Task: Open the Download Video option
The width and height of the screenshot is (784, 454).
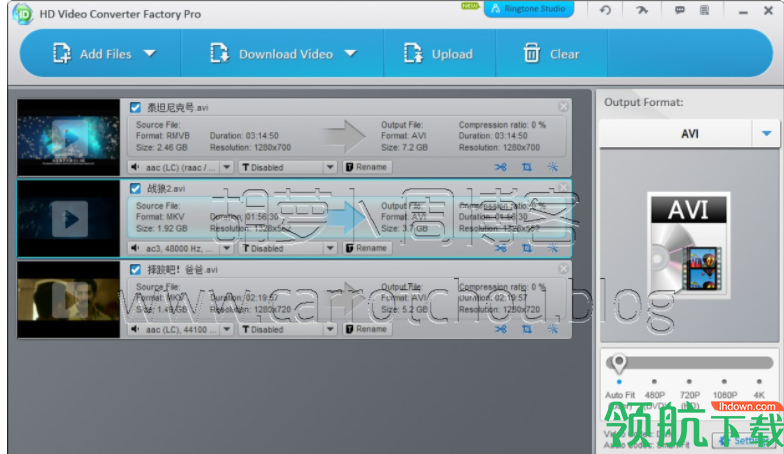Action: [272, 54]
